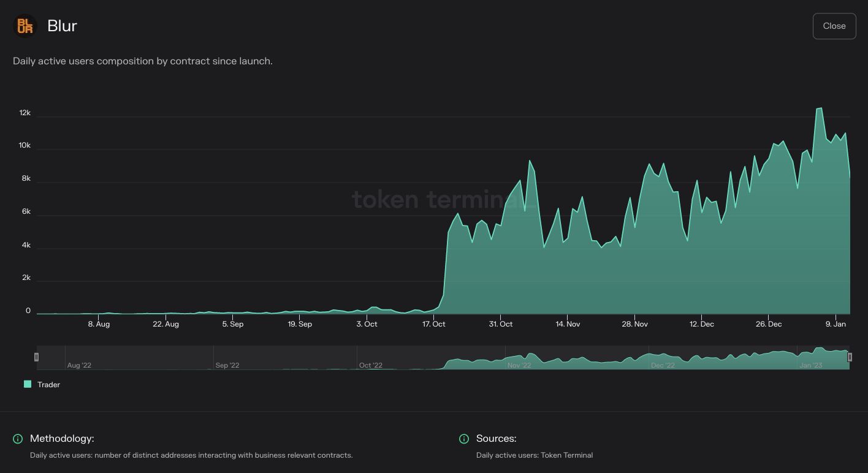Open the Methodology info icon tooltip
This screenshot has width=868, height=473.
[18, 439]
